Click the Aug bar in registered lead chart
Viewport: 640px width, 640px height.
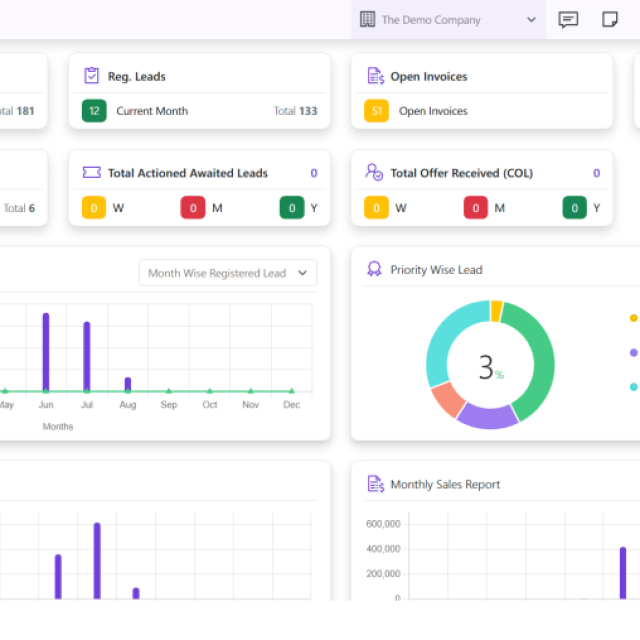point(128,384)
